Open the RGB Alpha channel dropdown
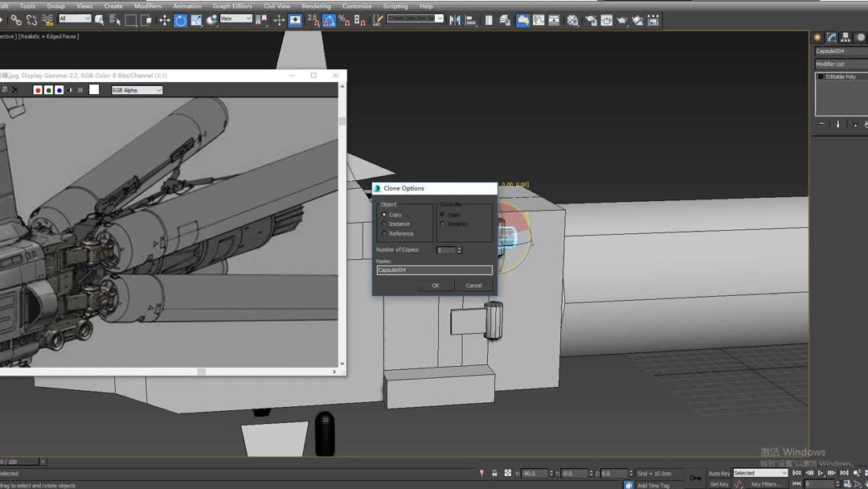This screenshot has width=868, height=489. (x=137, y=90)
